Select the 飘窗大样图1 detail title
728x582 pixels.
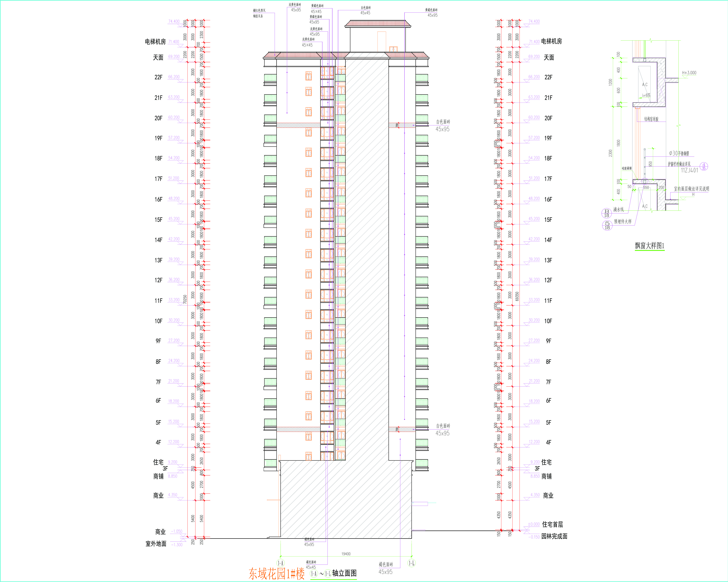[x=649, y=246]
